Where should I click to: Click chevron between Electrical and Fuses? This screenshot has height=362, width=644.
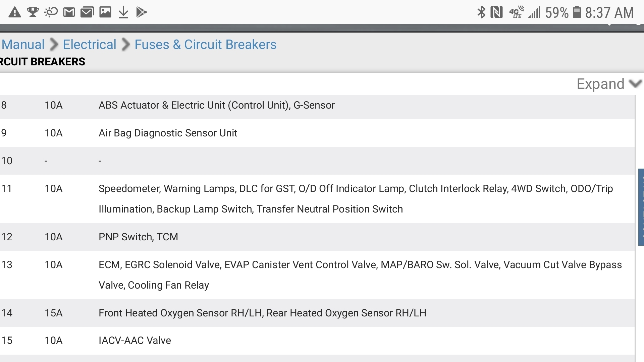tap(126, 45)
